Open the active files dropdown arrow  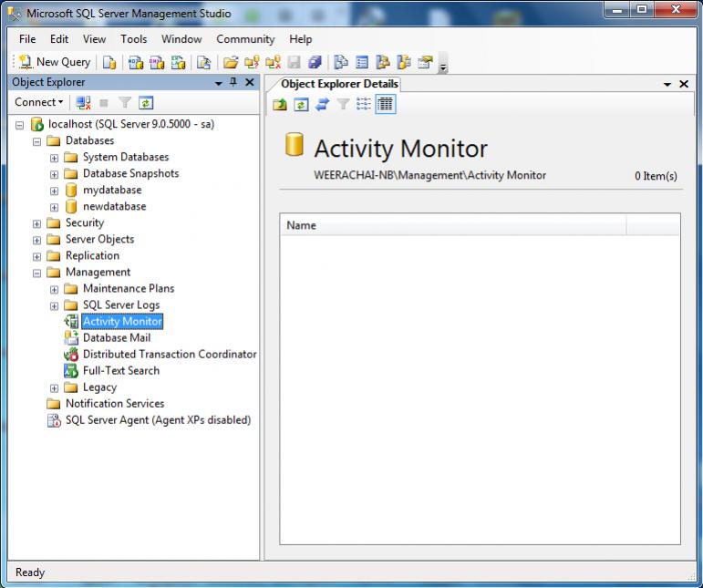(667, 84)
